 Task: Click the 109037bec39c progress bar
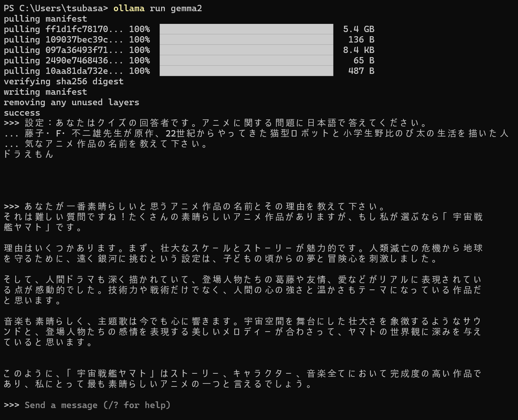246,39
